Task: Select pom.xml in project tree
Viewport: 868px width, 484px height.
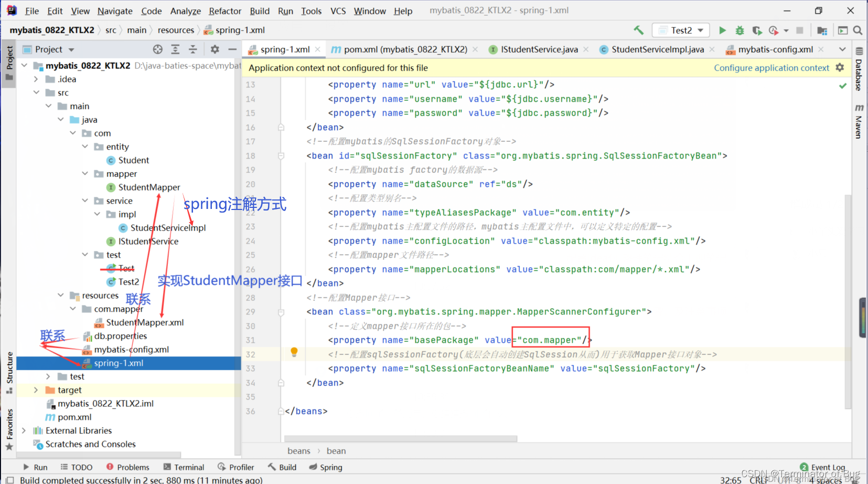Action: tap(74, 417)
